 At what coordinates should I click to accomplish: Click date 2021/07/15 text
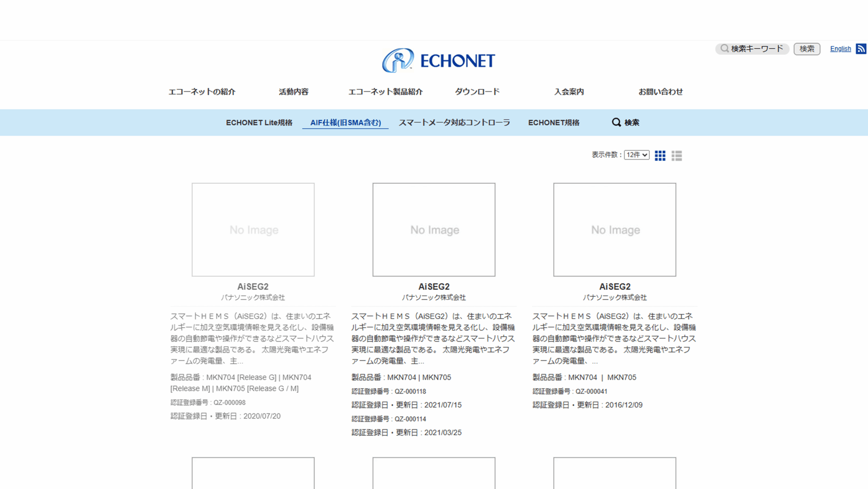[443, 405]
